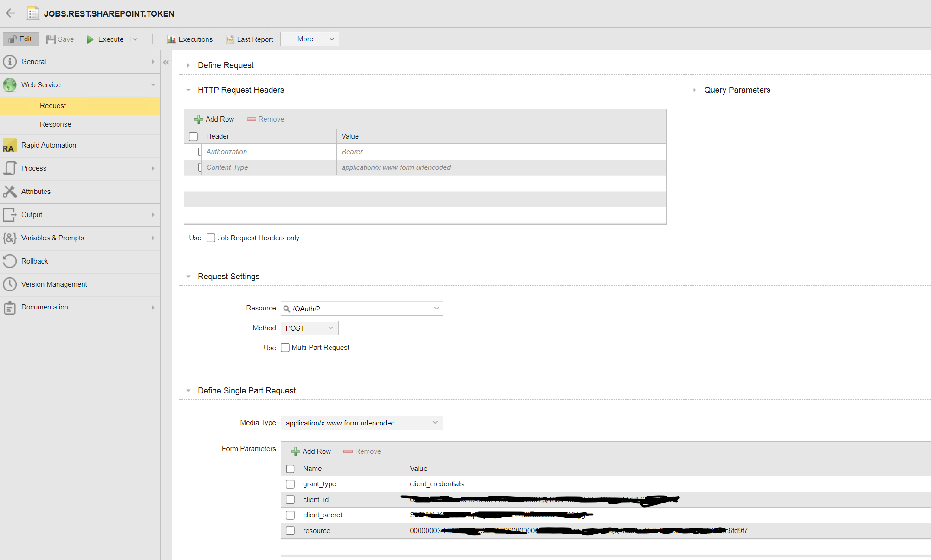This screenshot has height=560, width=931.
Task: Click Add Row under Form Parameters
Action: (310, 451)
